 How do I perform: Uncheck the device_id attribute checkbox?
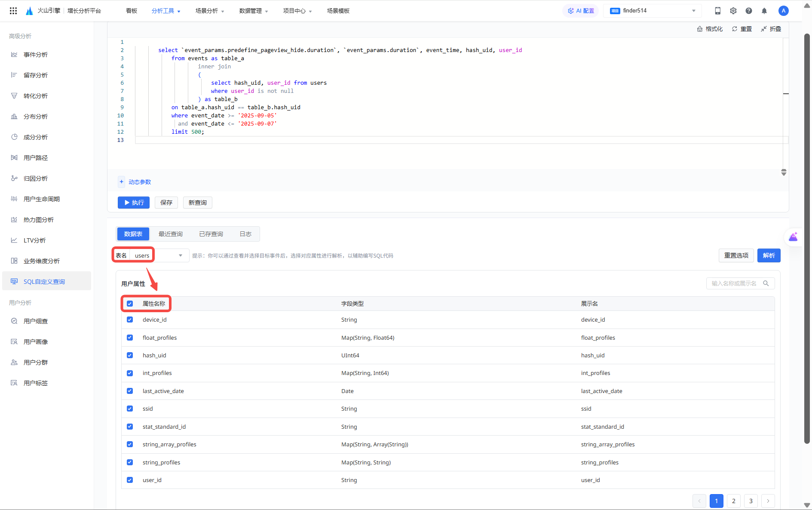click(130, 320)
